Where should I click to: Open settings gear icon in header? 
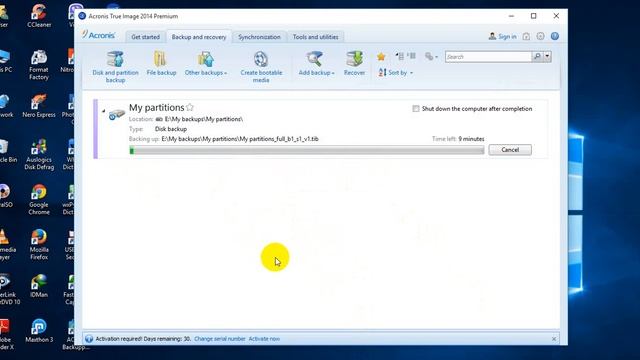[x=540, y=36]
